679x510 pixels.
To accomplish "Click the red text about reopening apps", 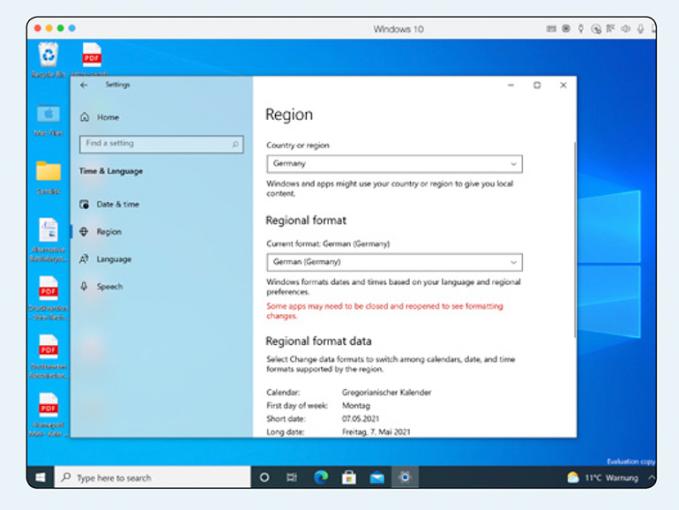I will tap(385, 311).
